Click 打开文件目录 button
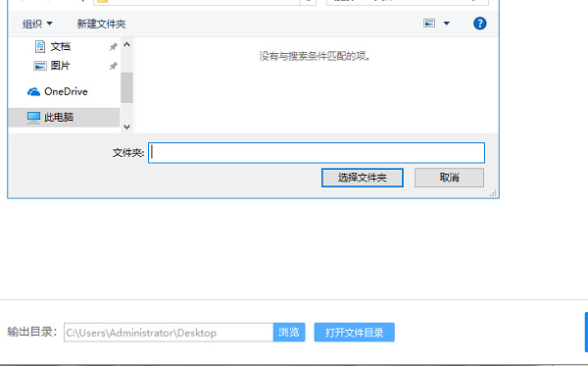 coord(355,333)
